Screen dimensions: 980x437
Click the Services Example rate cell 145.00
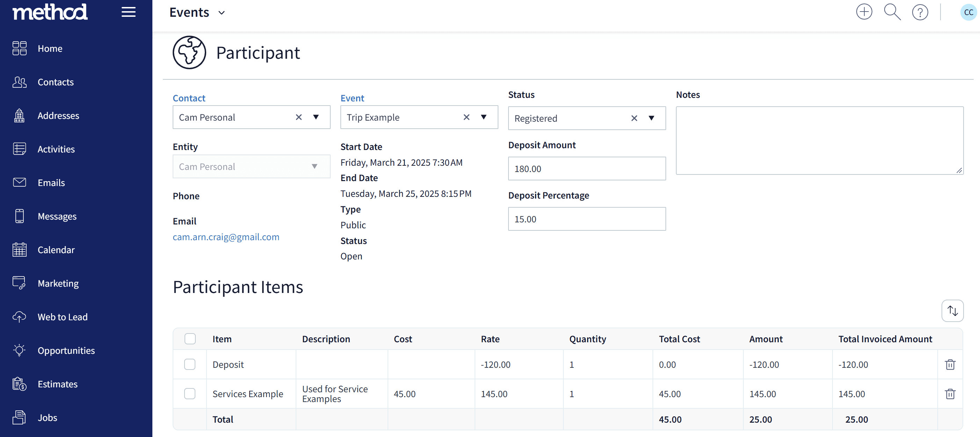tap(519, 394)
